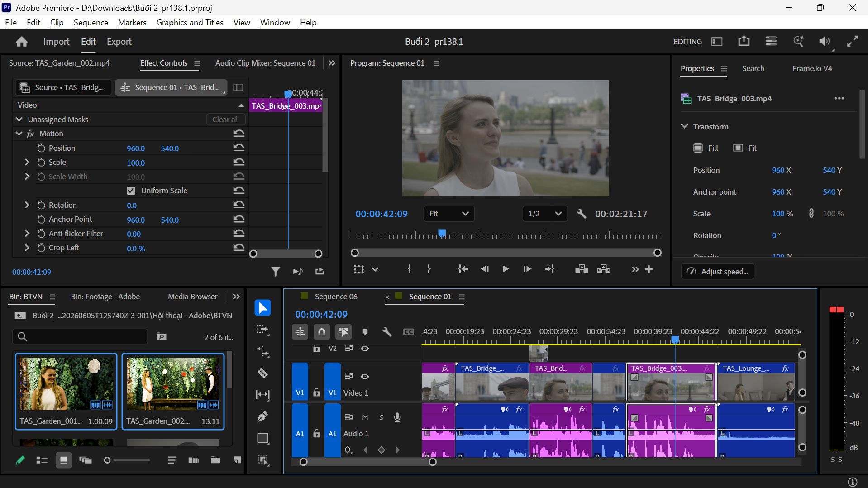Click the Lift button in Program monitor
This screenshot has width=868, height=488.
click(x=582, y=269)
